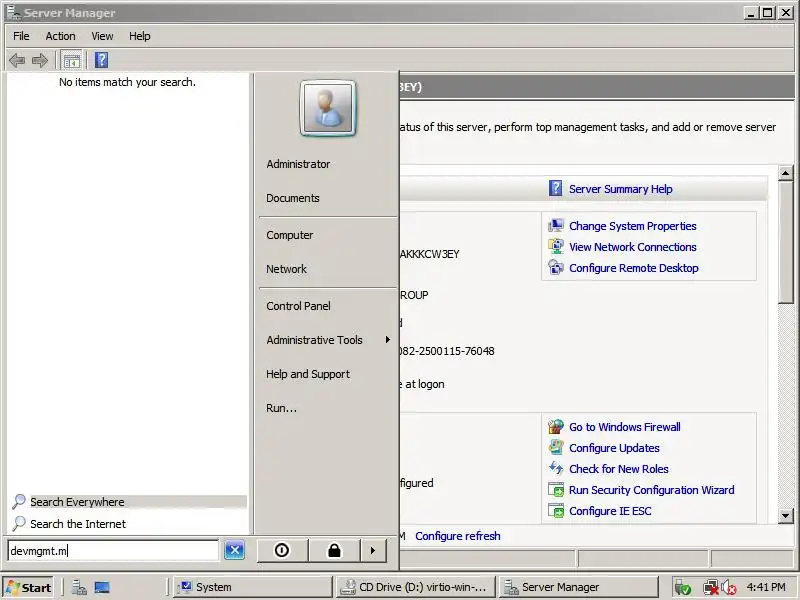The height and width of the screenshot is (600, 800).
Task: Expand the Administrative Tools submenu arrow
Action: point(388,339)
